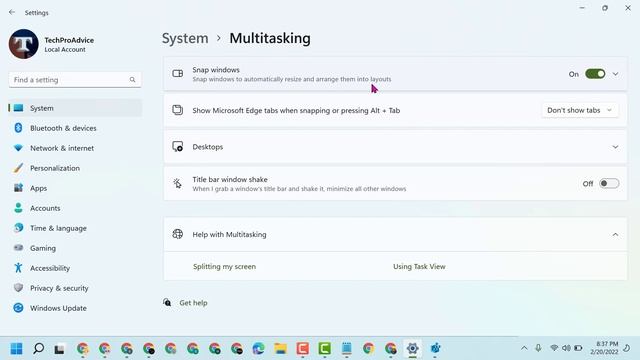Screen dimensions: 640x360
Task: Collapse the Help with Multitasking section
Action: [x=615, y=235]
